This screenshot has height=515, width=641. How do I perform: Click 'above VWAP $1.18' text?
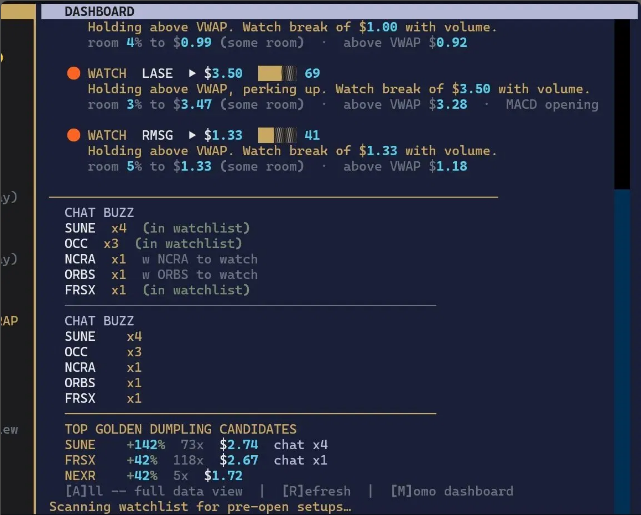405,166
